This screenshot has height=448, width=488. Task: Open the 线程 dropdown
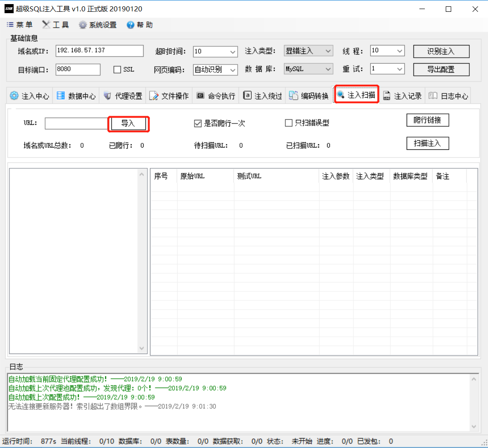click(x=399, y=51)
